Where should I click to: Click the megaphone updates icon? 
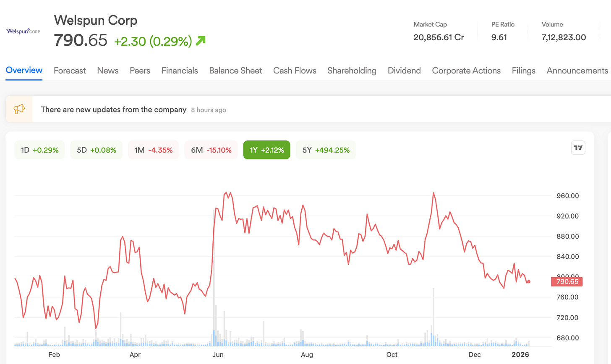[x=19, y=109]
